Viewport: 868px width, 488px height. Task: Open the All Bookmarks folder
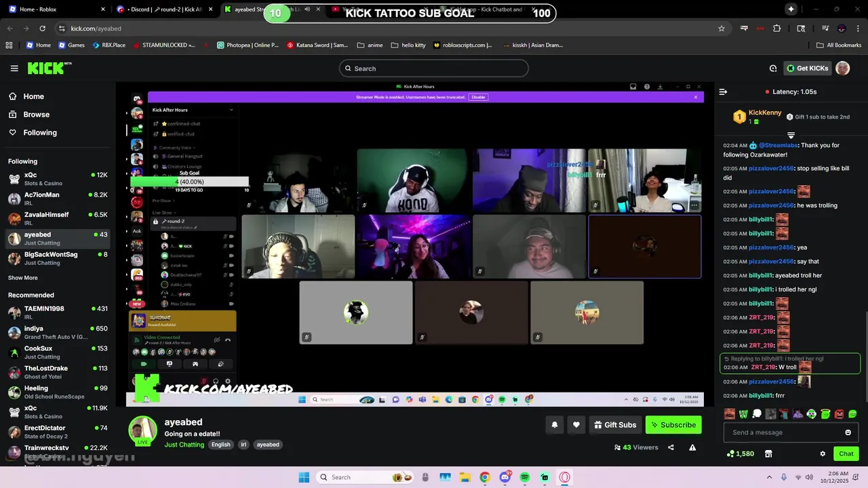[839, 45]
